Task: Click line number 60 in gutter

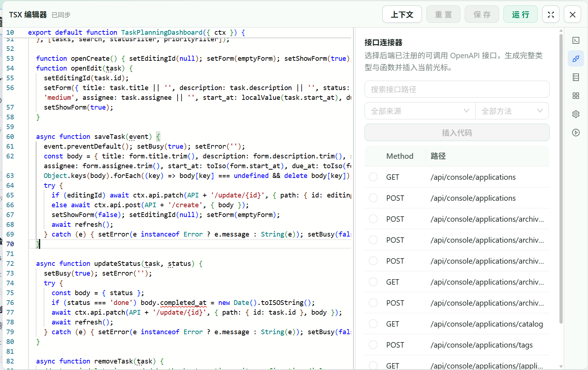Action: pos(10,137)
